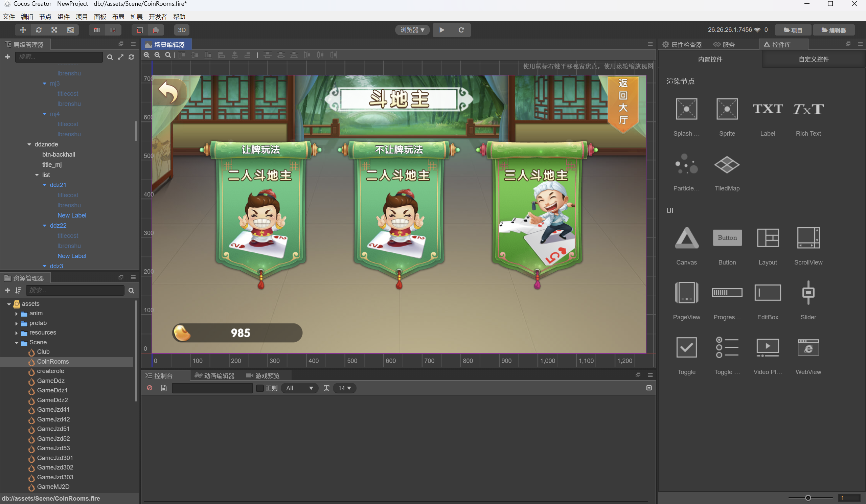Enable the 正则 regex checkbox
Screen dimensions: 866x504
click(260, 388)
